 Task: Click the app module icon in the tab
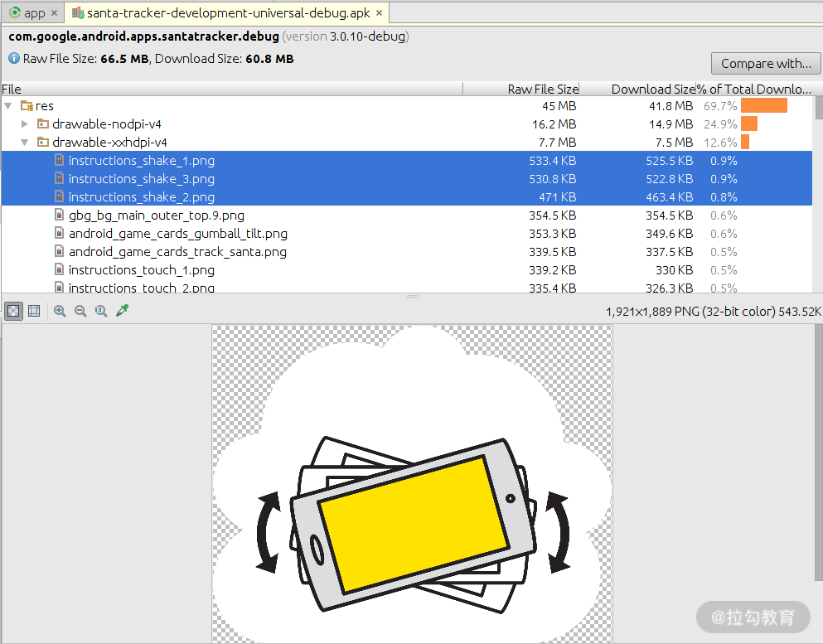click(15, 13)
